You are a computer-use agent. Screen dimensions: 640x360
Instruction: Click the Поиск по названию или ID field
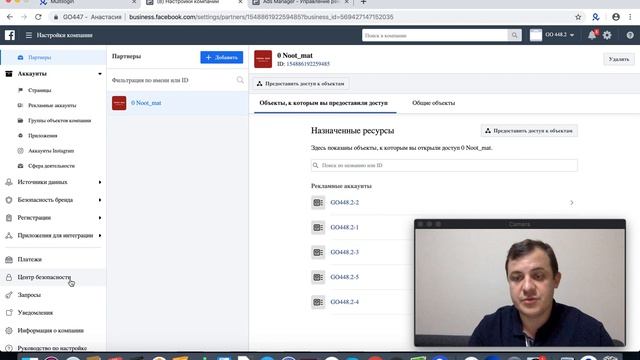444,165
